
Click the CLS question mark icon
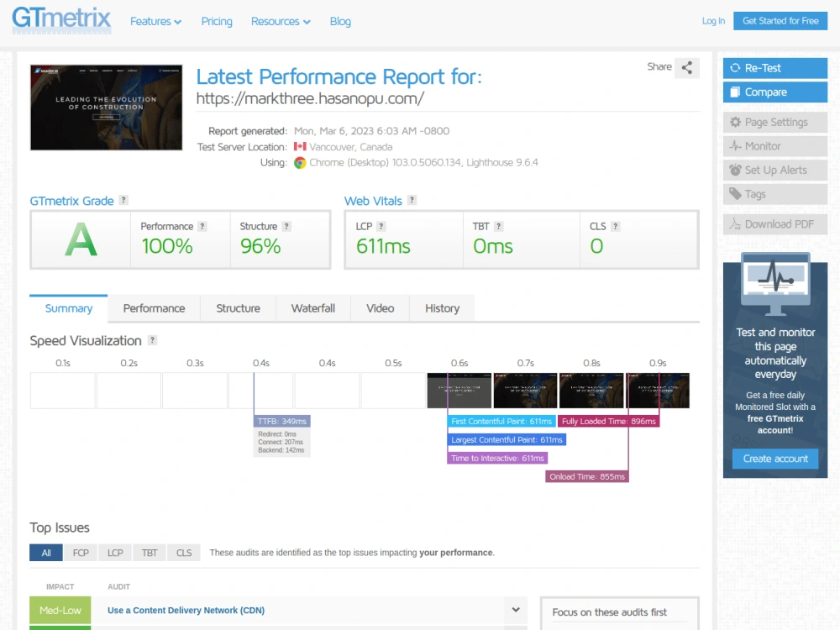[615, 226]
